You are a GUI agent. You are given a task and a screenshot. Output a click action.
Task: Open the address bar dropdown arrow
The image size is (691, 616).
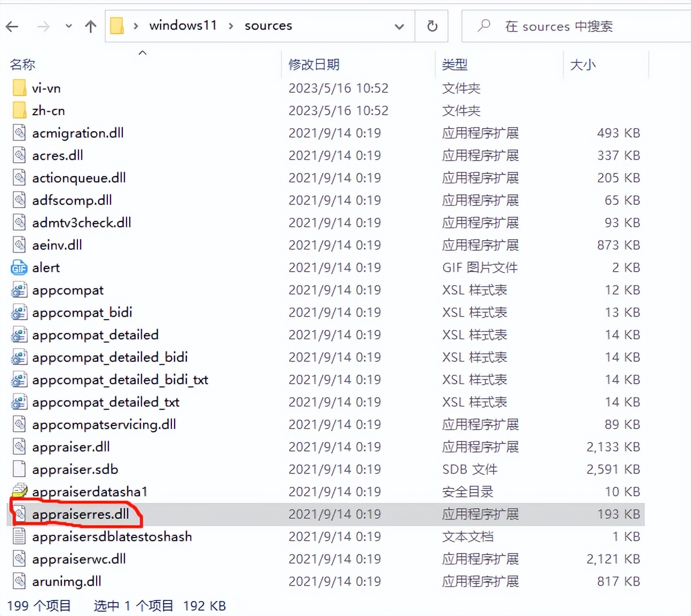coord(399,26)
